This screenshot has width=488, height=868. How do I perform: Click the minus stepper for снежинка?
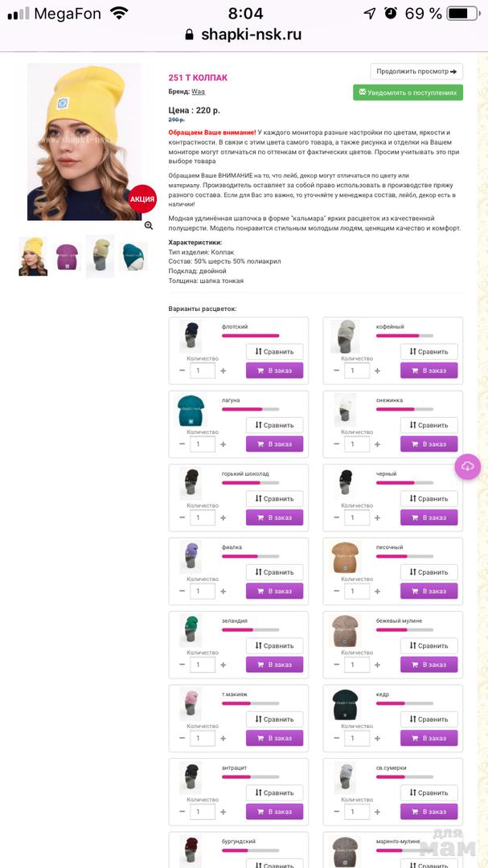337,444
